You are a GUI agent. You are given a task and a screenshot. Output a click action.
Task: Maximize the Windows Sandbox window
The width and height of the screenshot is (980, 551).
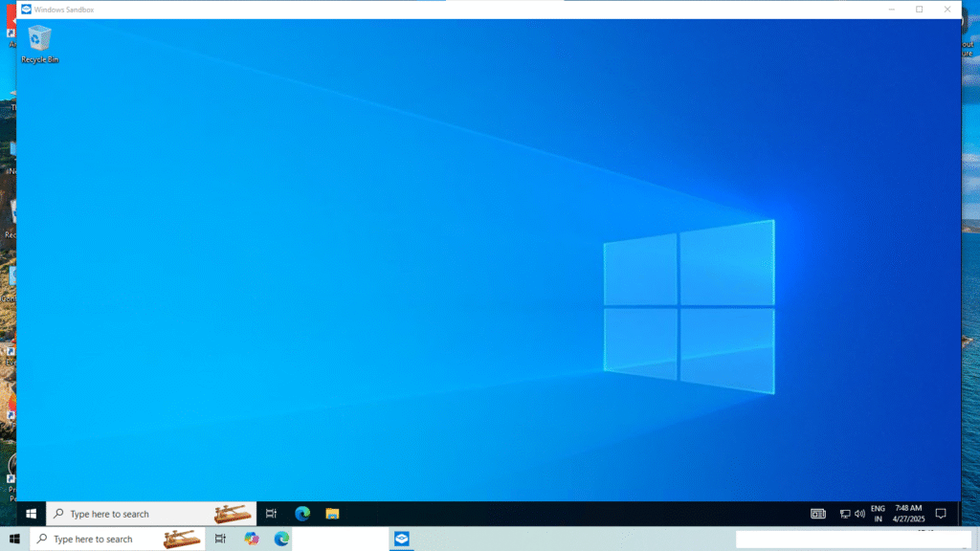920,10
